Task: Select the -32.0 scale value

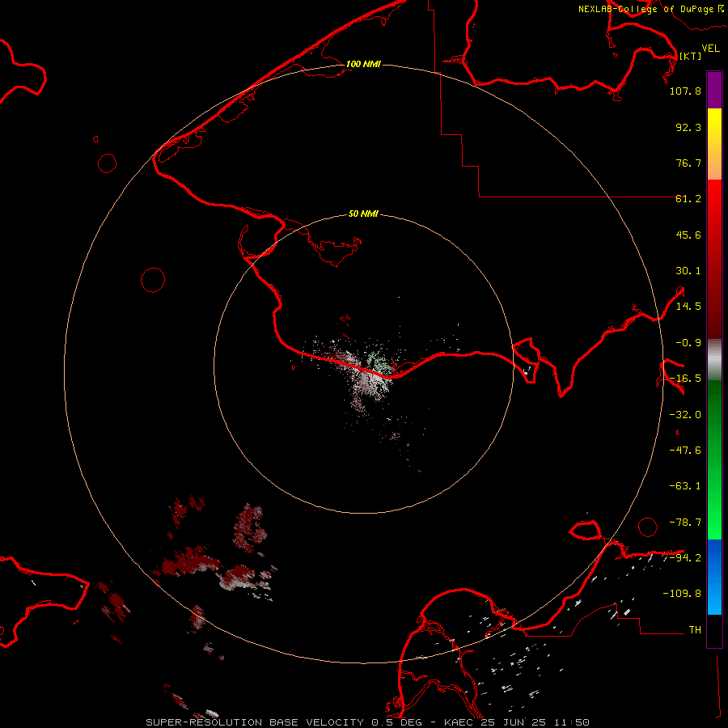Action: click(685, 415)
